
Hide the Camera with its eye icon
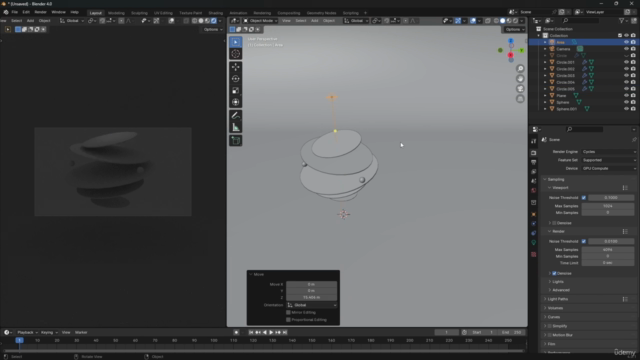tap(626, 49)
